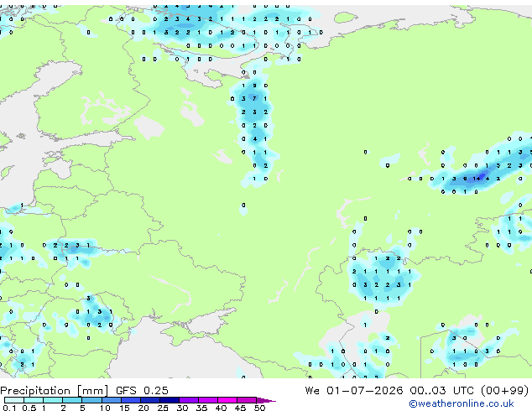
Task: Click the 'We 01-07-2026' date text
Action: click(354, 390)
